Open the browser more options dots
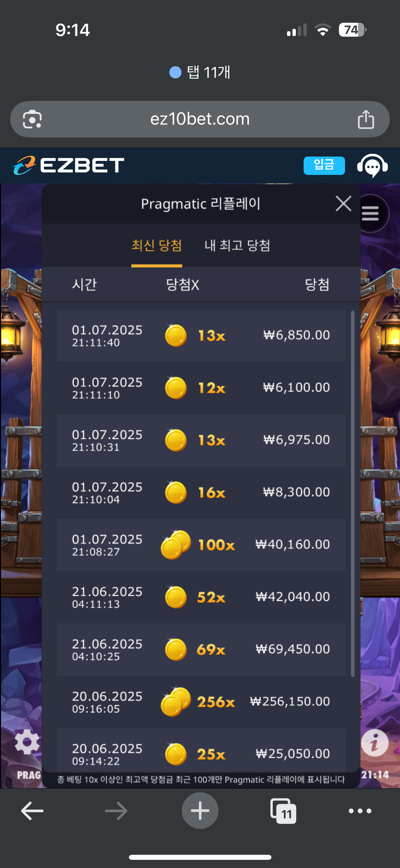 (360, 811)
